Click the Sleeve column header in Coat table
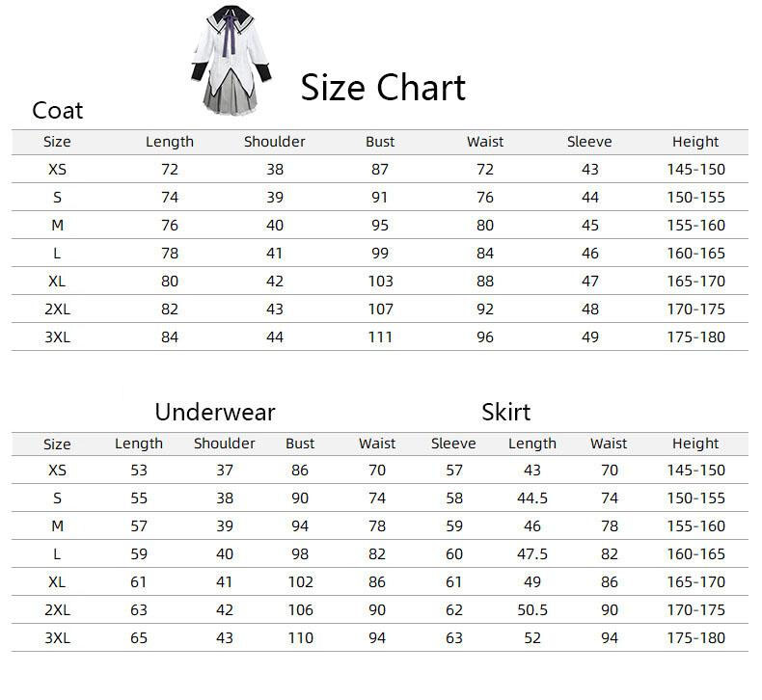762x700 pixels. [589, 142]
